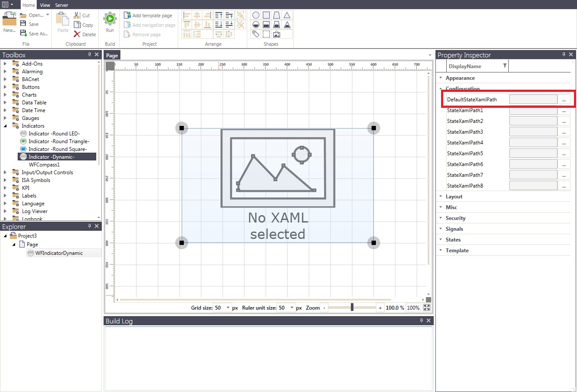
Task: Switch to the Server ribbon tab
Action: tap(62, 5)
